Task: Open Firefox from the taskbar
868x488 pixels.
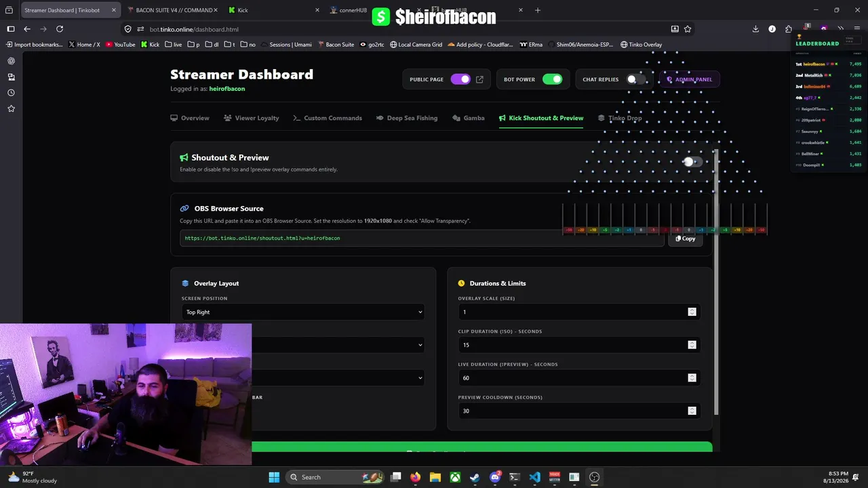Action: click(415, 477)
